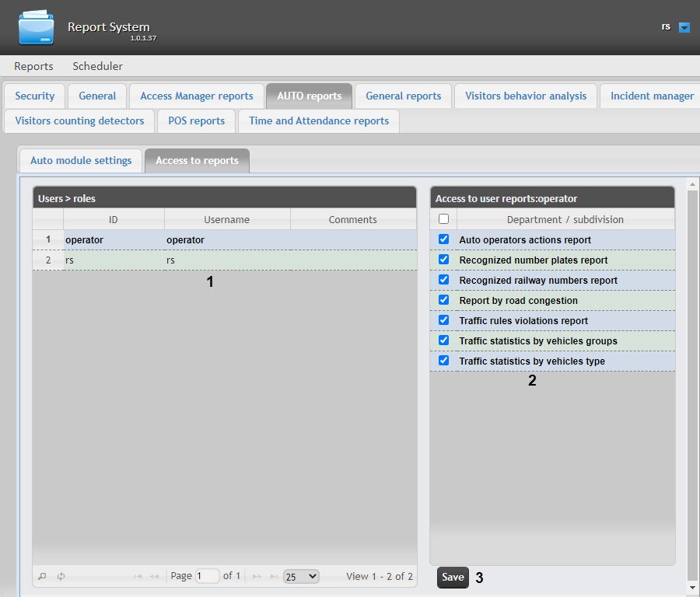Viewport: 700px width, 597px height.
Task: Uncheck Auto operators actions report
Action: 444,239
